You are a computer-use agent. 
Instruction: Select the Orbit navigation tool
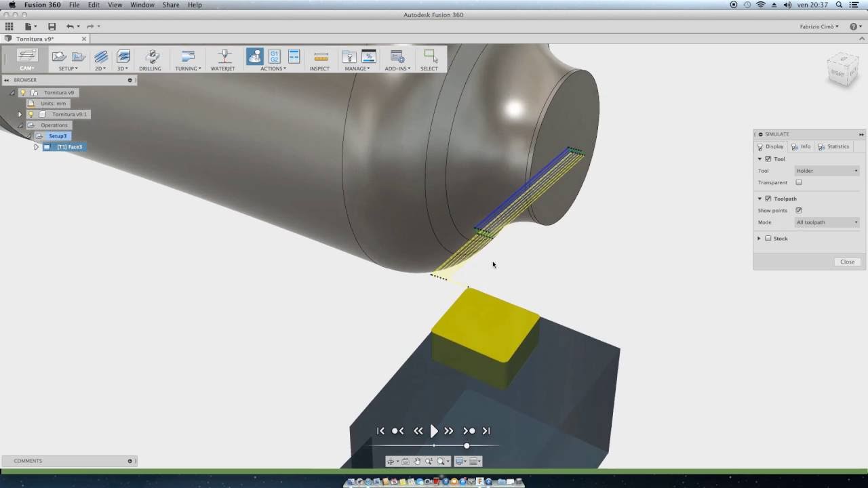391,461
